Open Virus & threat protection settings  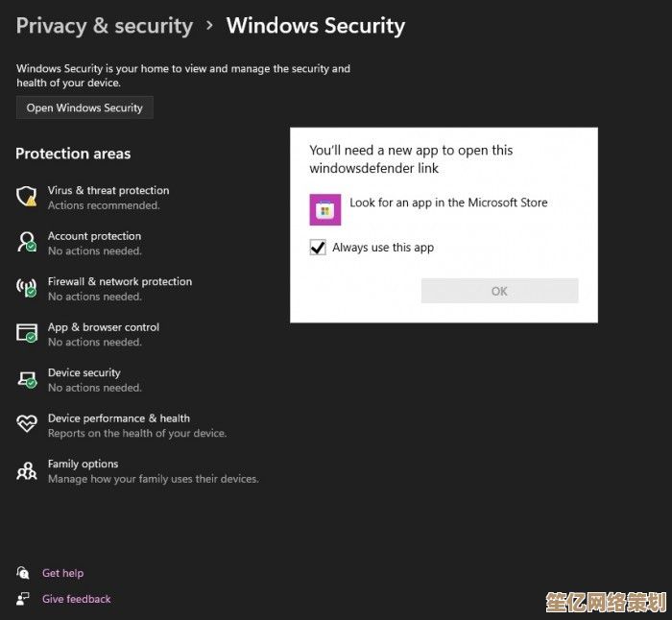pyautogui.click(x=108, y=190)
